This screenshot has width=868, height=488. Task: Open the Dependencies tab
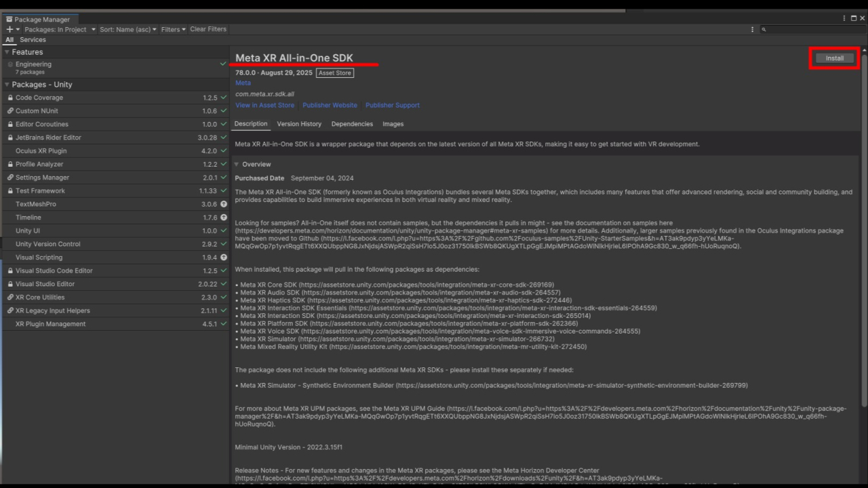[x=352, y=124]
